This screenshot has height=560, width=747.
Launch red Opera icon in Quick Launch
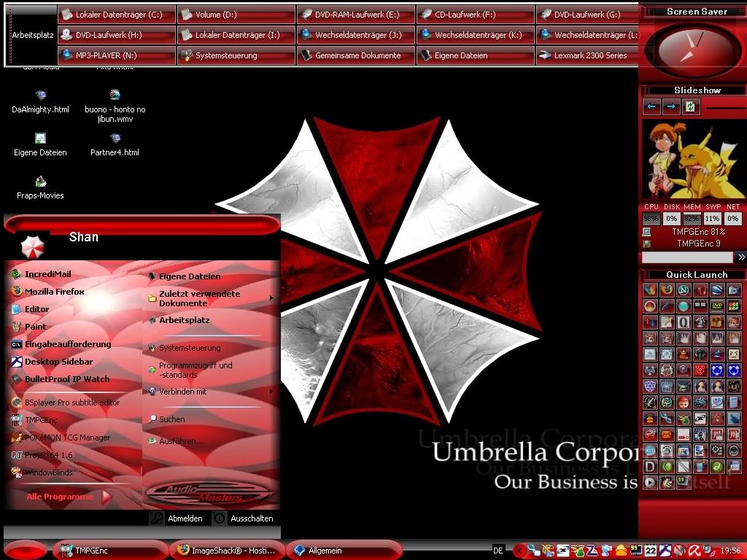tap(700, 289)
